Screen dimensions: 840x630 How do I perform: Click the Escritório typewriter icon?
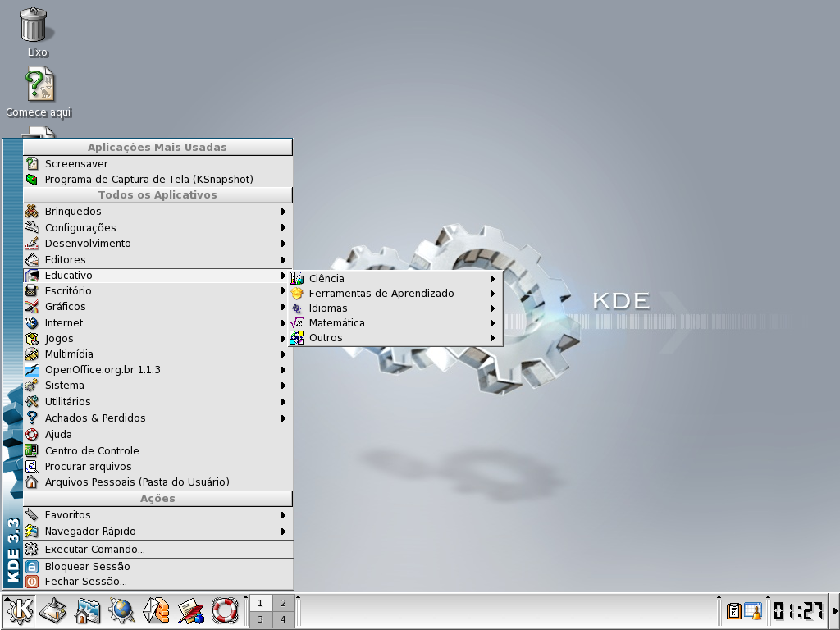point(32,291)
